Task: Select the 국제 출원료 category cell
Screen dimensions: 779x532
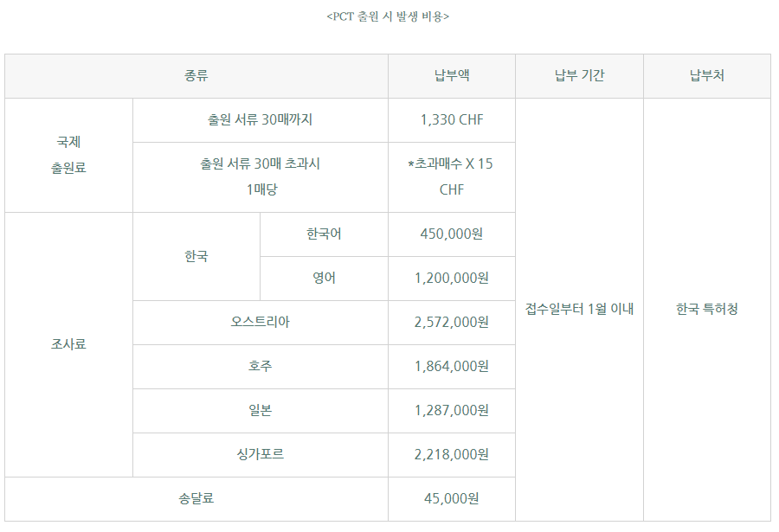Action: tap(69, 155)
